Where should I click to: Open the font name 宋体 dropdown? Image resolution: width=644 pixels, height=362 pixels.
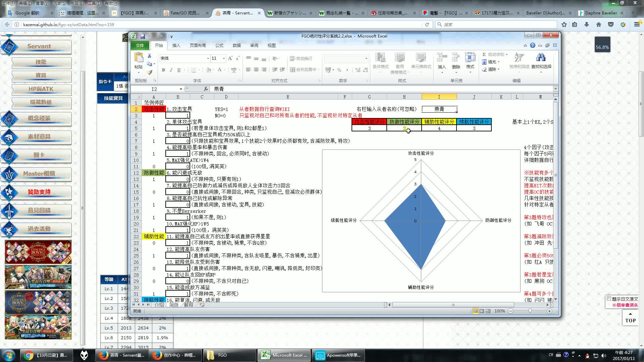tap(208, 58)
